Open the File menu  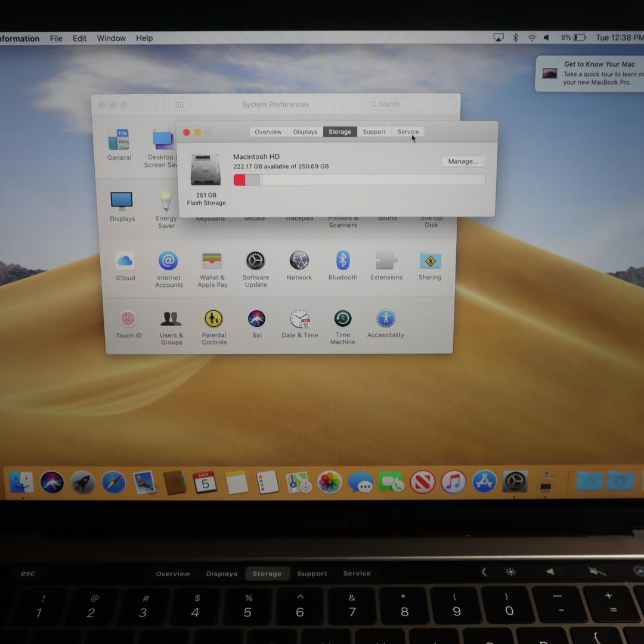[x=56, y=39]
